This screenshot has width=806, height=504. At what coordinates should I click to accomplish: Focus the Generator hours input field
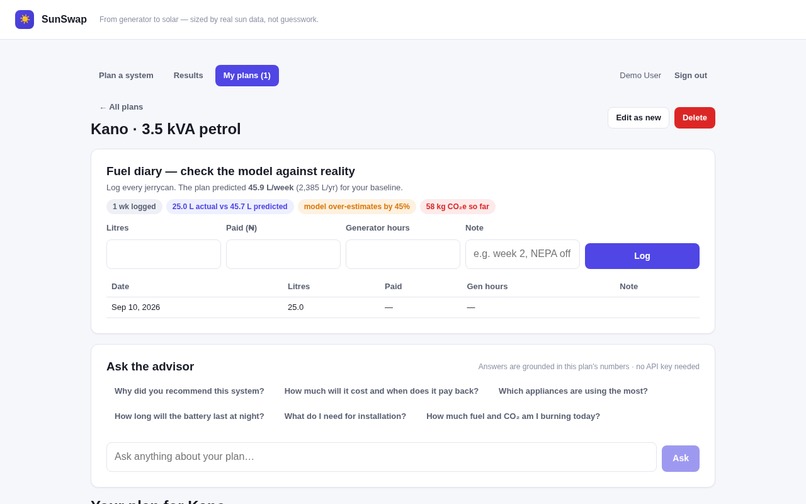[402, 254]
